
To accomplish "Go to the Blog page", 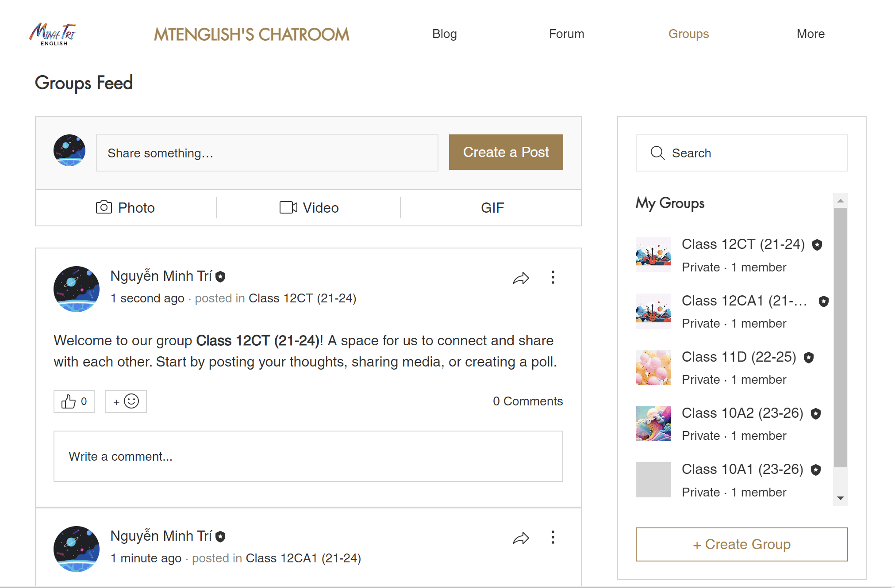I will coord(444,34).
